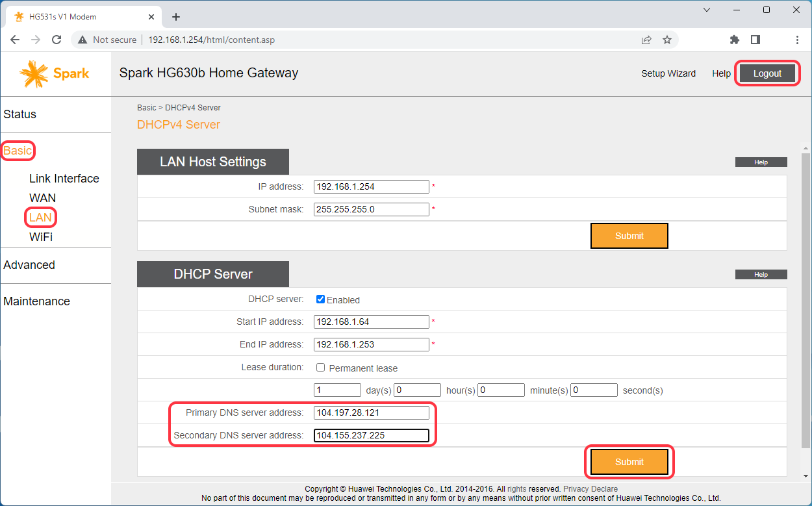Open the Chrome three-dot menu
812x506 pixels.
[x=797, y=40]
